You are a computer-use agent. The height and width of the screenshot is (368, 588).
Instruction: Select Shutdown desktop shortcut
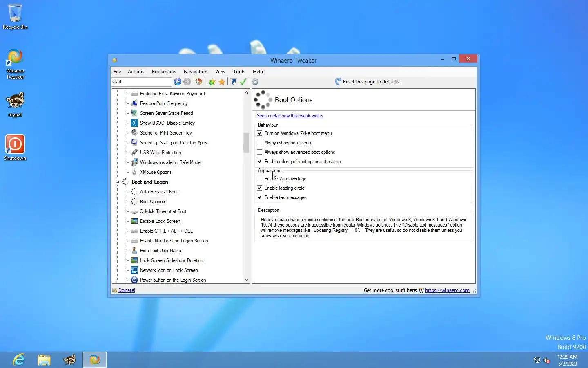(15, 148)
